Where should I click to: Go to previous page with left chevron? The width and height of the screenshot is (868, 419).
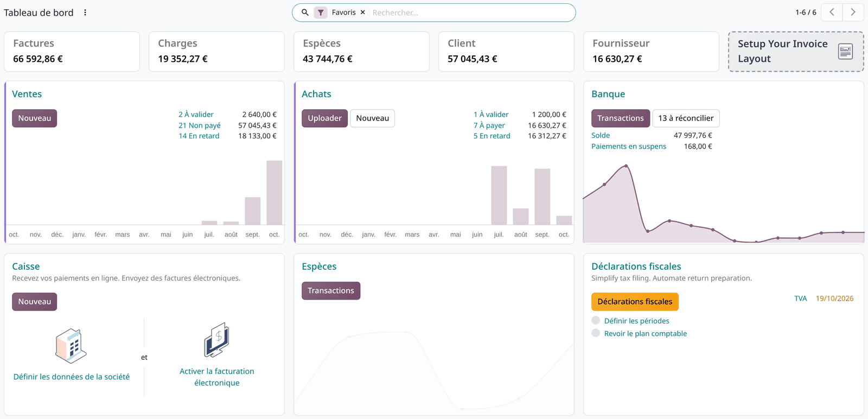(x=832, y=12)
